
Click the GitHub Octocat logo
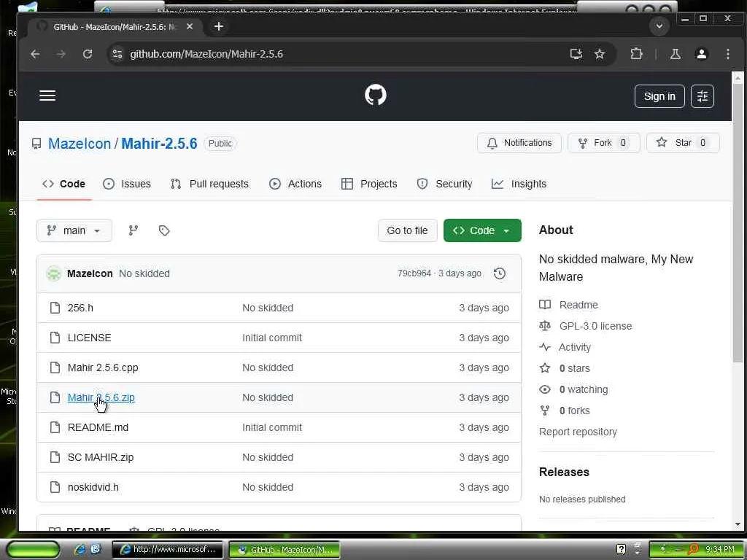pyautogui.click(x=376, y=96)
